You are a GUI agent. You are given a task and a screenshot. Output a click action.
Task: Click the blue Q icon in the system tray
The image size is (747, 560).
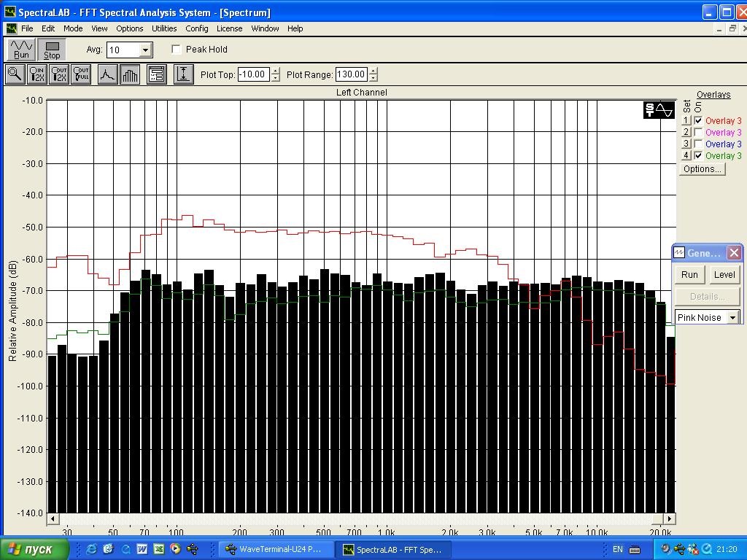pyautogui.click(x=708, y=549)
